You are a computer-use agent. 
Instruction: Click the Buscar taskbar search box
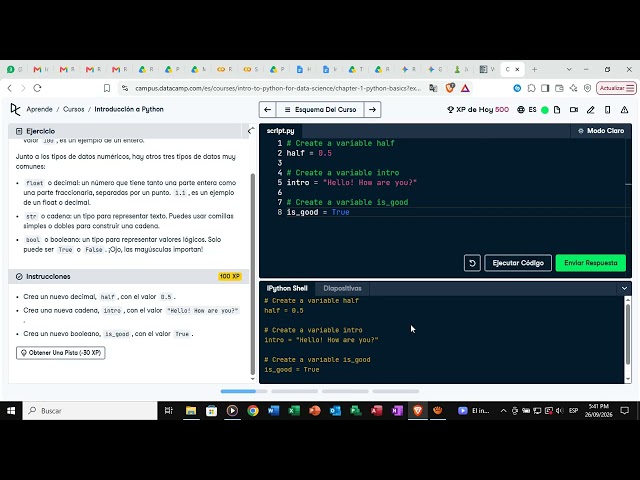coord(90,411)
